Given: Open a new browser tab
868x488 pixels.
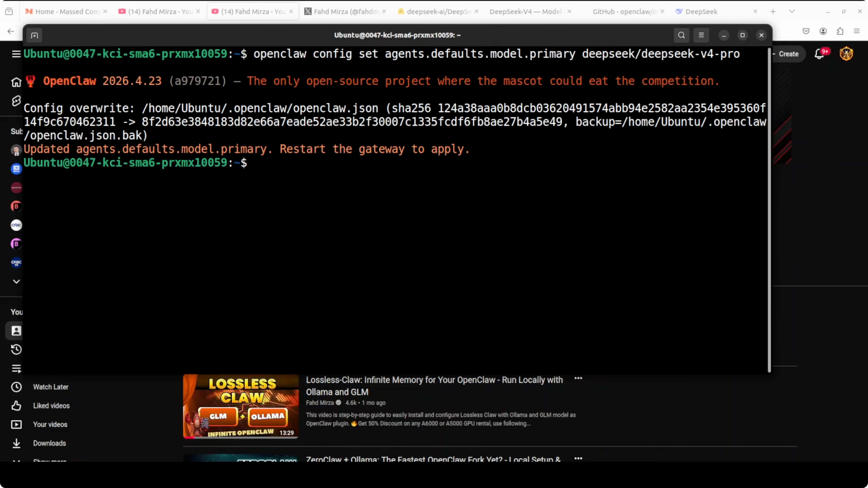Looking at the screenshot, I should [773, 12].
